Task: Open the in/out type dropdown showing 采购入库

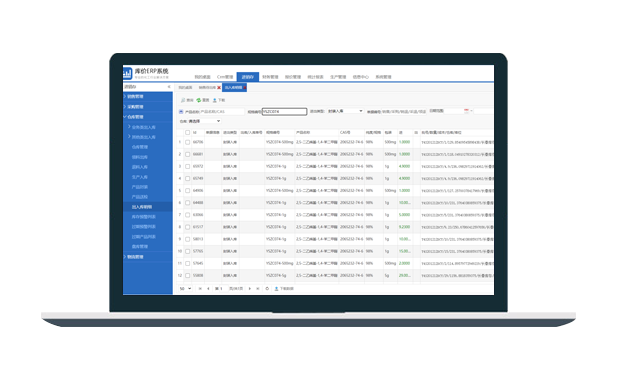Action: pyautogui.click(x=345, y=111)
